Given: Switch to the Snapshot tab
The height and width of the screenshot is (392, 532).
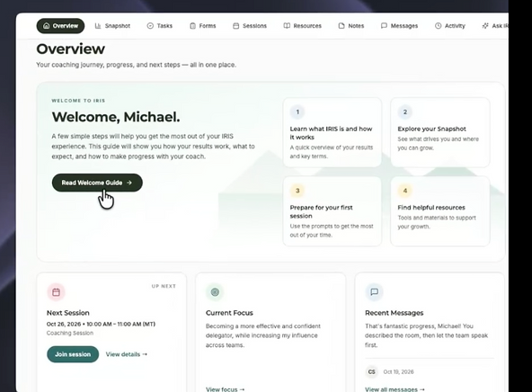Looking at the screenshot, I should (112, 26).
